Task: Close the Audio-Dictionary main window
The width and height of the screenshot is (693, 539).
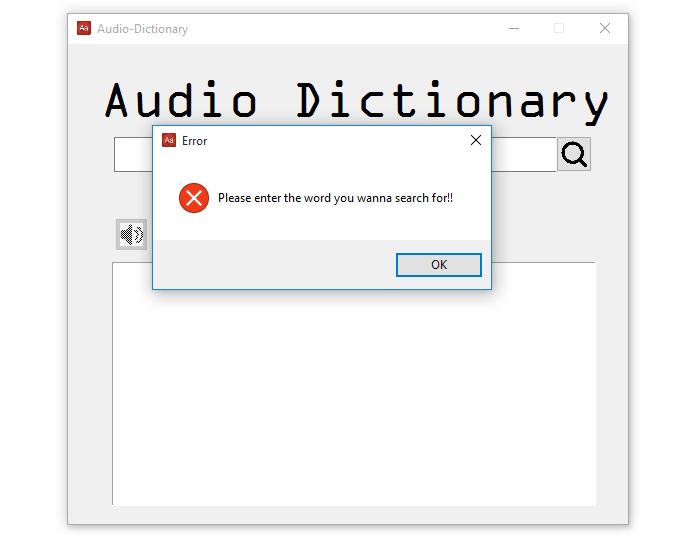Action: click(604, 28)
